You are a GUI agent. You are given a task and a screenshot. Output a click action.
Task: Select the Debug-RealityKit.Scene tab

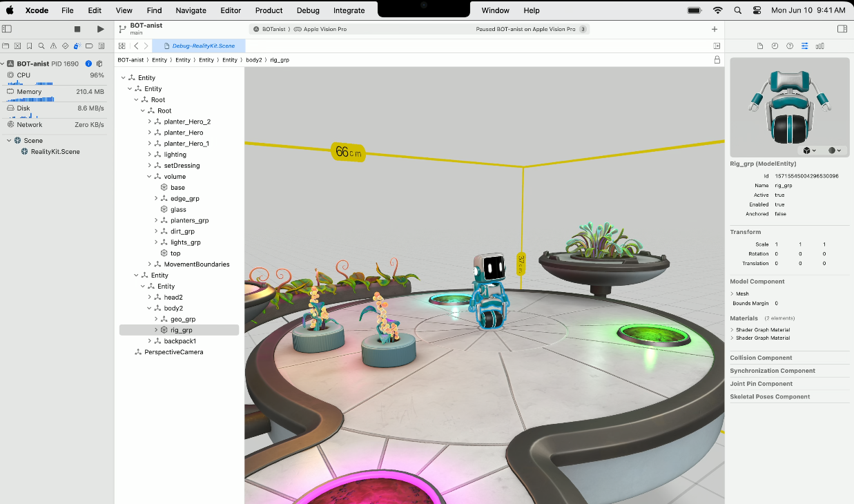(198, 46)
